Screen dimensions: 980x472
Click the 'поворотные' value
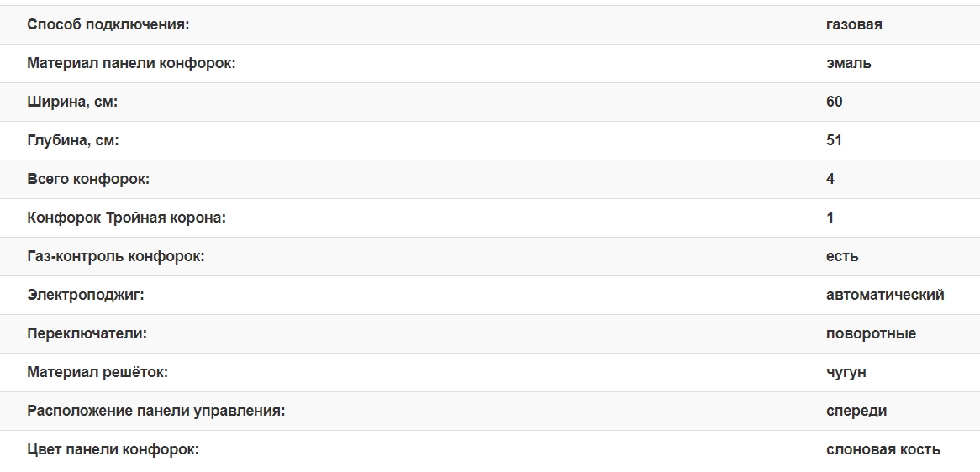(x=871, y=333)
